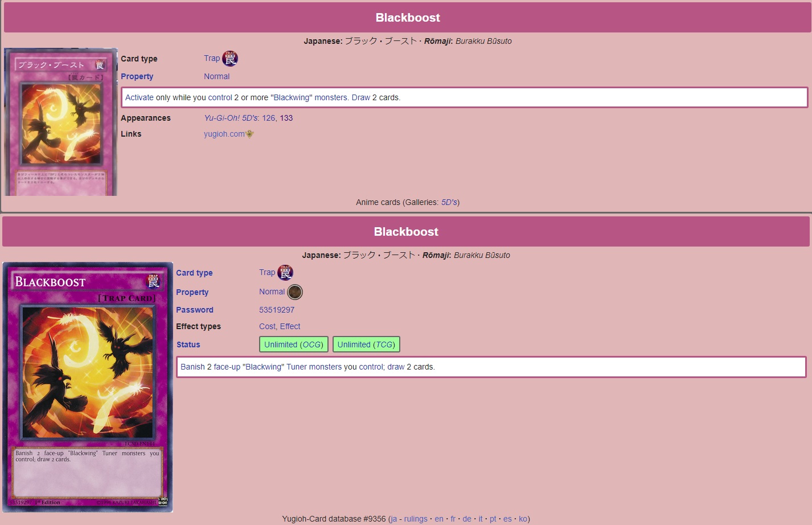Click the "Links" row label
The image size is (812, 525).
click(x=131, y=134)
